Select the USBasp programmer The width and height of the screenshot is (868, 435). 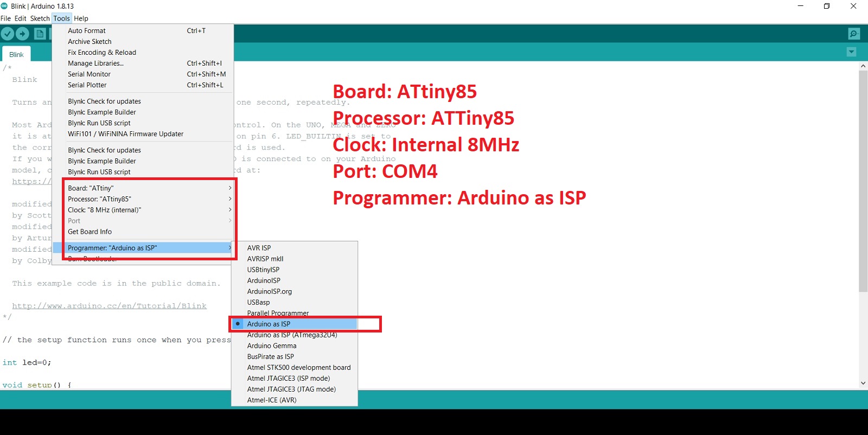coord(295,302)
